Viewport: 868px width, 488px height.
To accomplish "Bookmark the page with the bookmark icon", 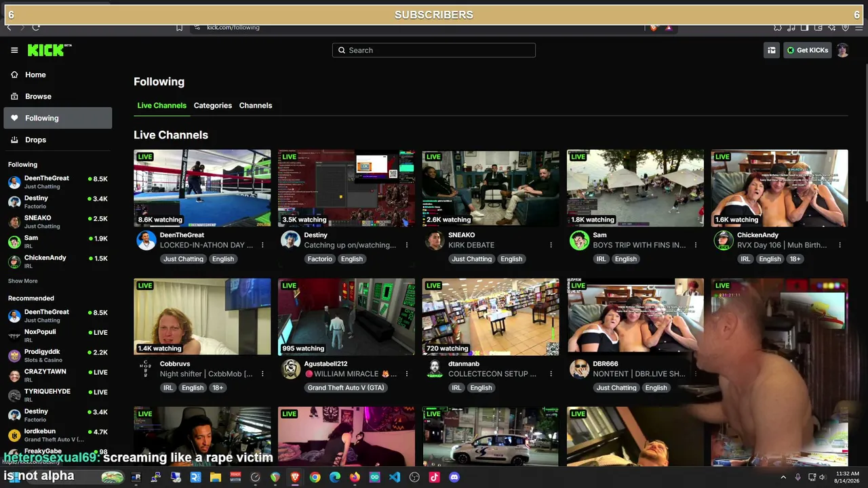I will [179, 27].
